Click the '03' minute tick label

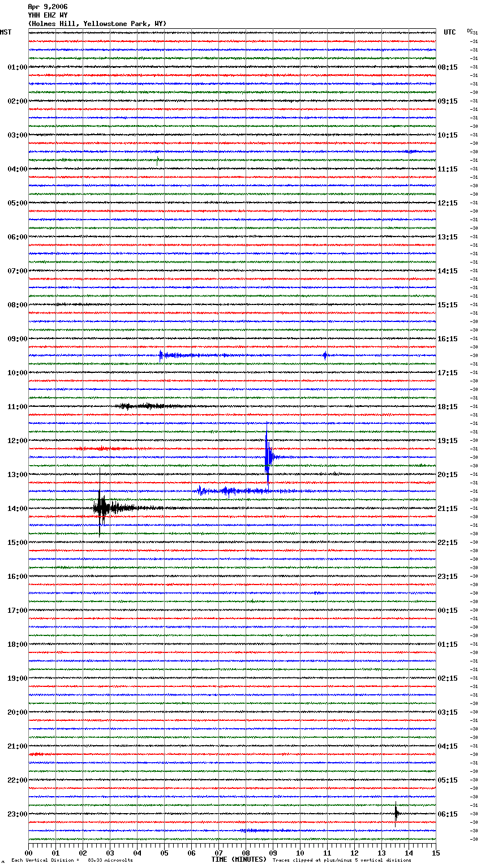[110, 853]
